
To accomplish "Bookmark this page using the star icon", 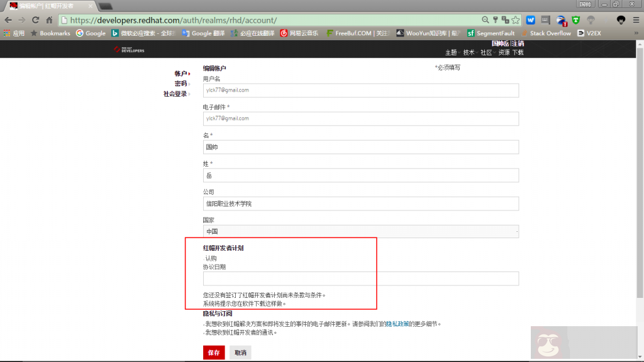I will [x=515, y=19].
